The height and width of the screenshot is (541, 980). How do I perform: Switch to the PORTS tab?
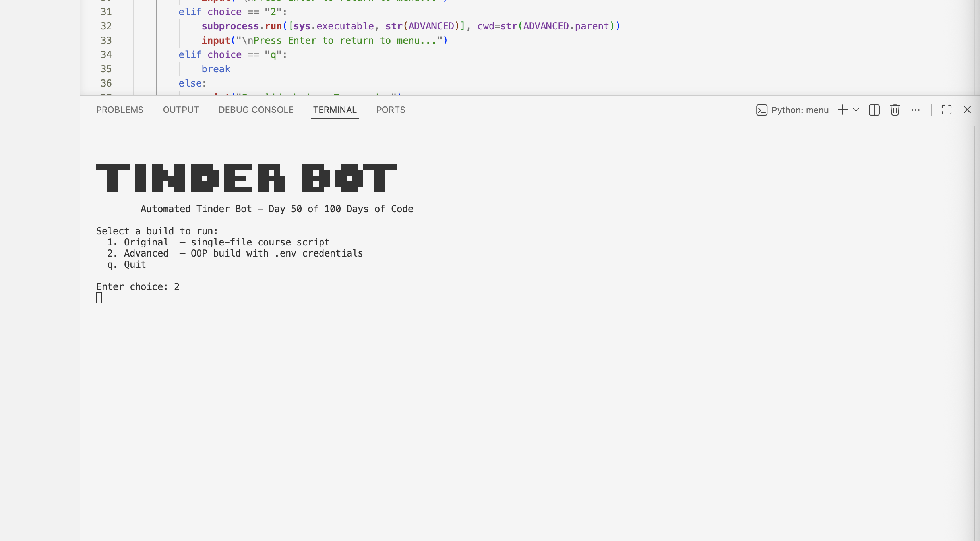391,110
